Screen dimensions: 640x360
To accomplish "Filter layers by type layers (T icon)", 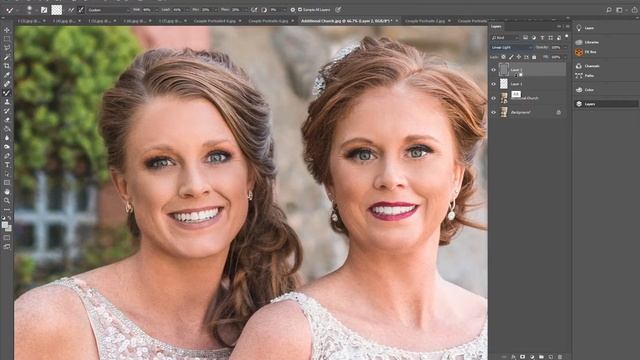I will 542,38.
